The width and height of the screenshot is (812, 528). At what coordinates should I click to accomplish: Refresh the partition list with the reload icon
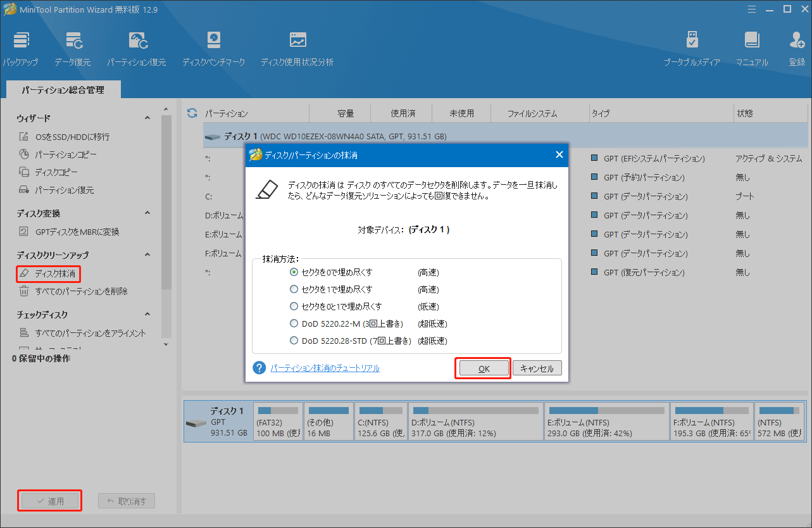pos(192,113)
